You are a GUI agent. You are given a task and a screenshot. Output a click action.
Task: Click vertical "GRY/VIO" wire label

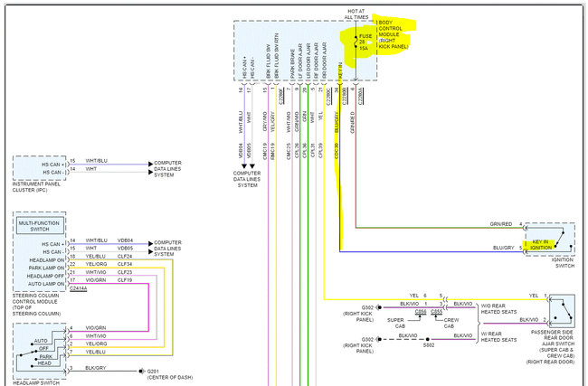265,120
